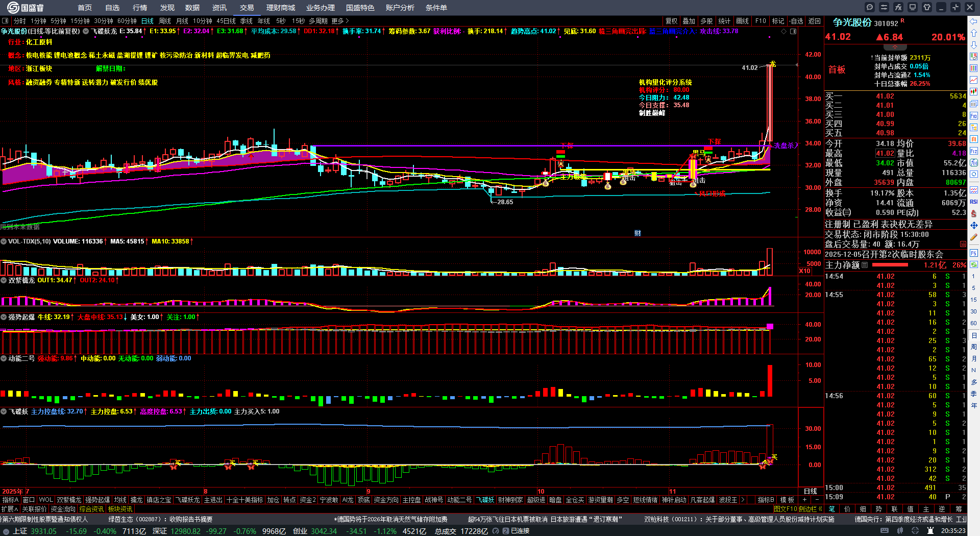Click the zoom in plus button under chart
980x536 pixels.
point(805,500)
